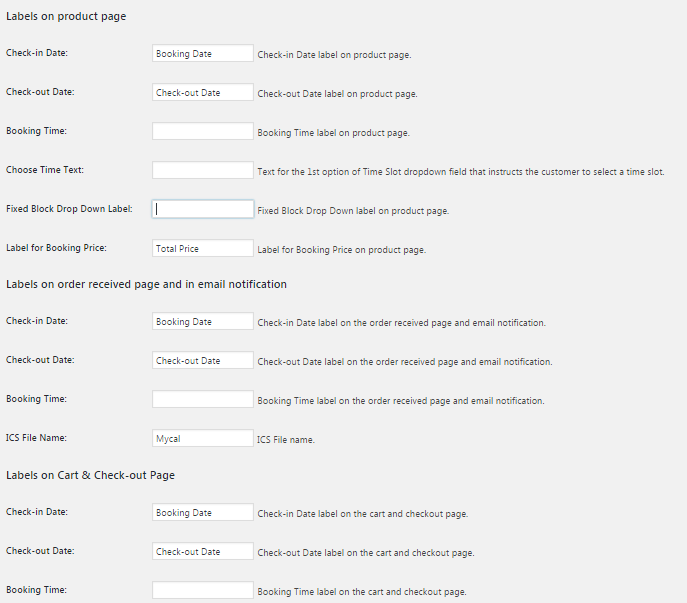687x603 pixels.
Task: Click 'ICS File name.' description text
Action: [x=286, y=440]
